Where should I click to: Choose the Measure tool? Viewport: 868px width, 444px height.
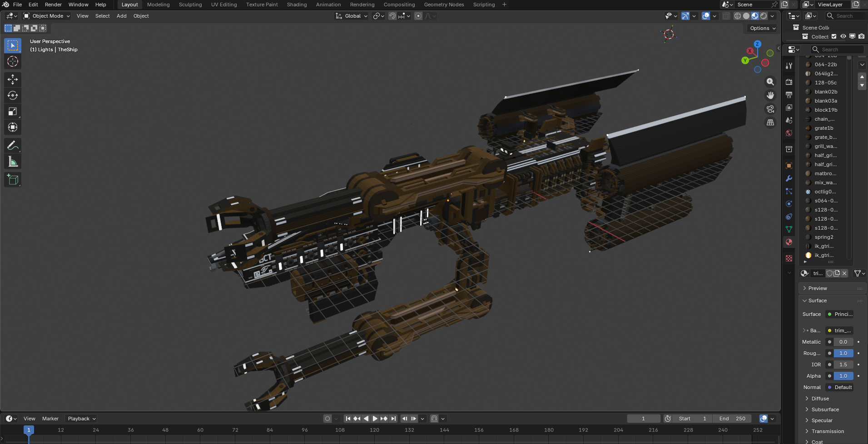coord(13,162)
